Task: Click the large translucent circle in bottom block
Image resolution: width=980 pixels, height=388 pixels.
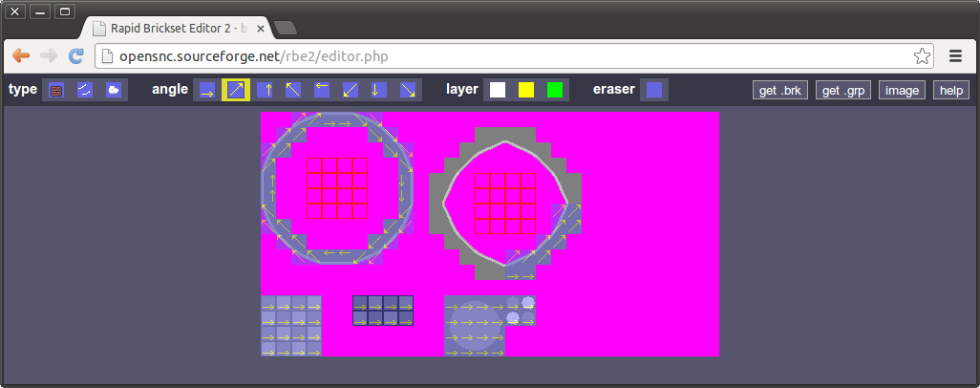Action: (x=476, y=326)
